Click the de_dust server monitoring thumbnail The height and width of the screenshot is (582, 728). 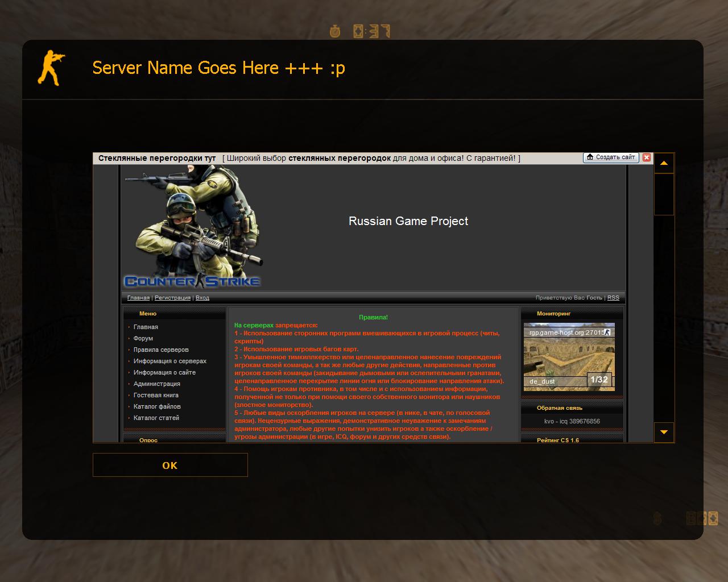[x=569, y=357]
